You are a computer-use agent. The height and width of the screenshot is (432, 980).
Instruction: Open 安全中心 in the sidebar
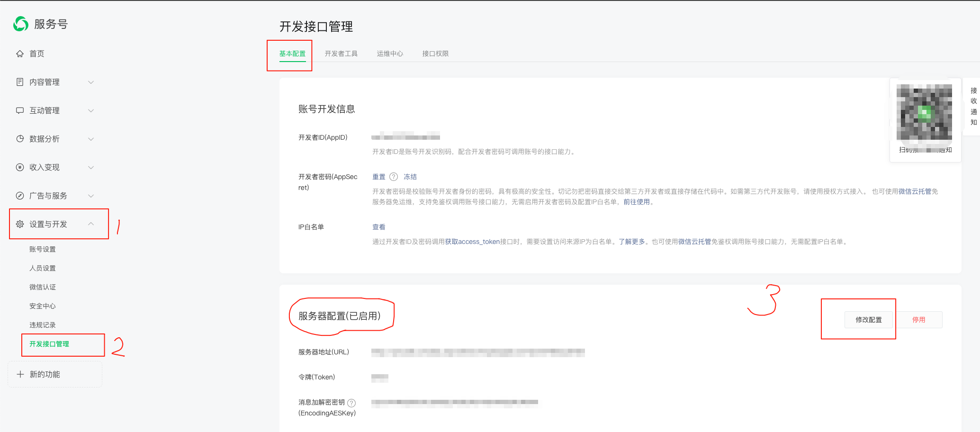click(43, 306)
